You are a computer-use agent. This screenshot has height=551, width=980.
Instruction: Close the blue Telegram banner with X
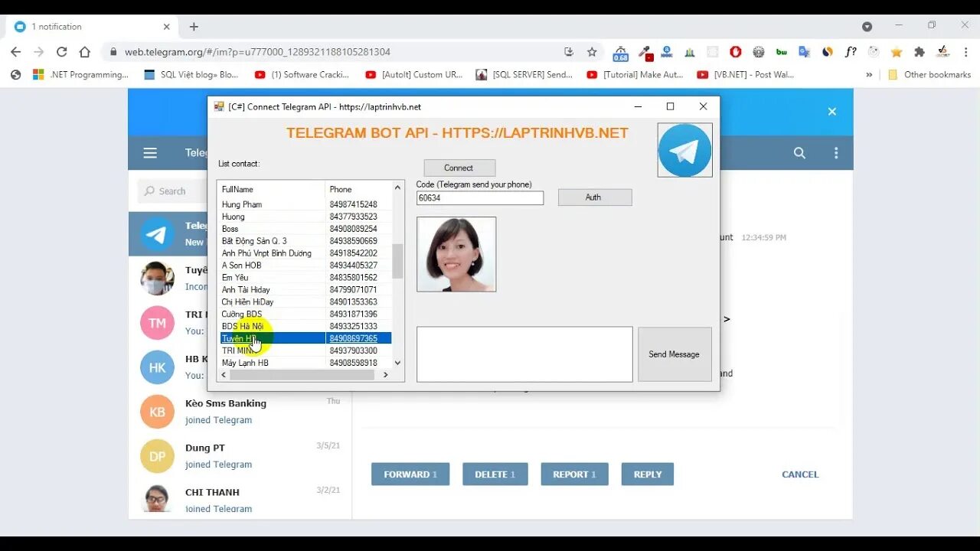point(832,112)
